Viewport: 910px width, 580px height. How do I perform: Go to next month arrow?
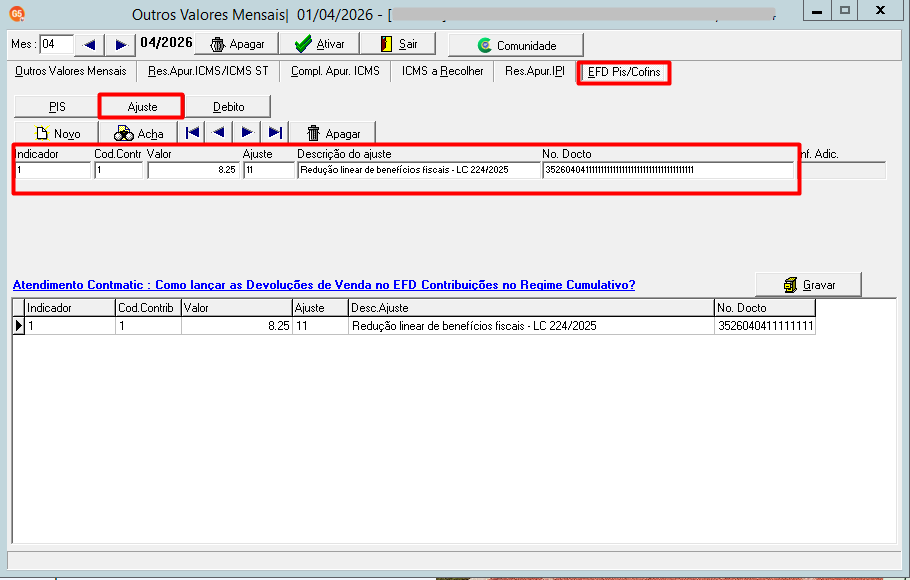point(120,45)
